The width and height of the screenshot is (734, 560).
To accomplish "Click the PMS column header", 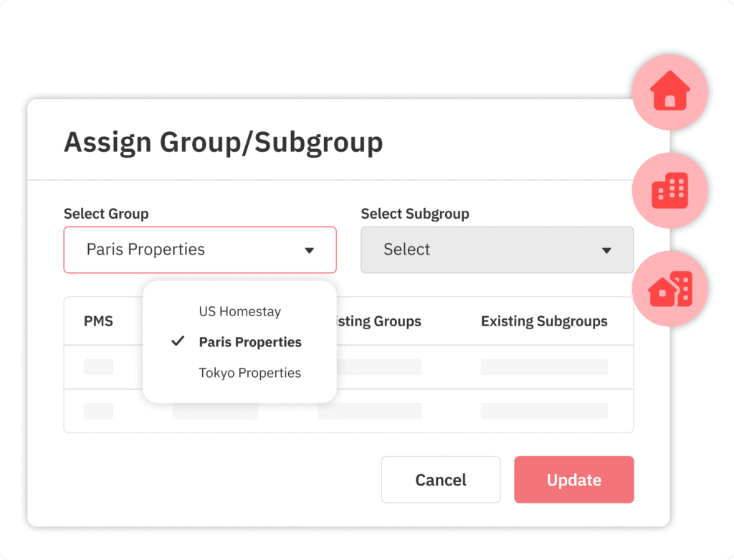I will click(98, 321).
